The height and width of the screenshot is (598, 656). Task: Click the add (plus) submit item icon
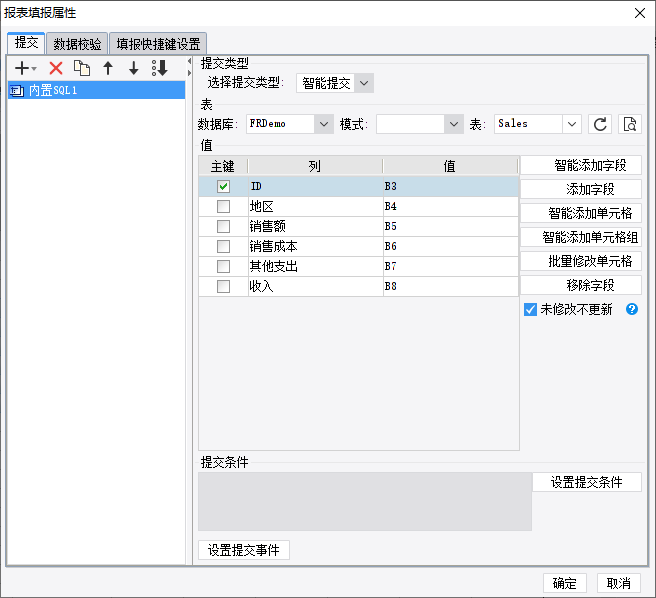[x=21, y=68]
